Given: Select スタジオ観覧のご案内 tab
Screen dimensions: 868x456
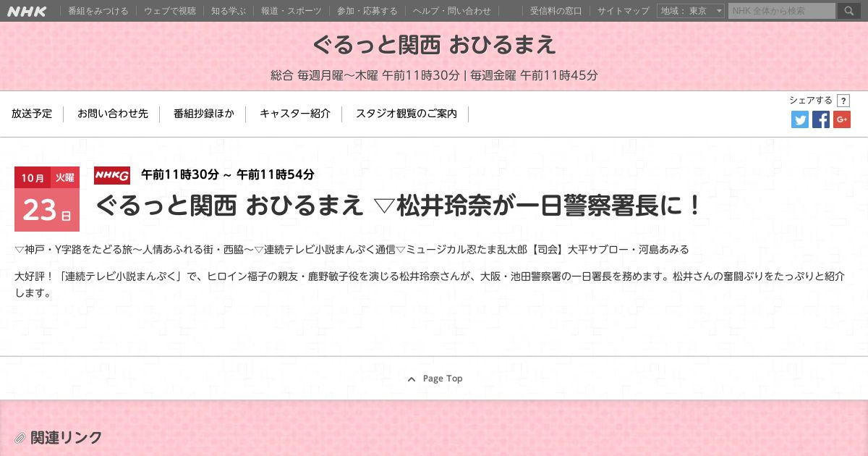Looking at the screenshot, I should 407,114.
